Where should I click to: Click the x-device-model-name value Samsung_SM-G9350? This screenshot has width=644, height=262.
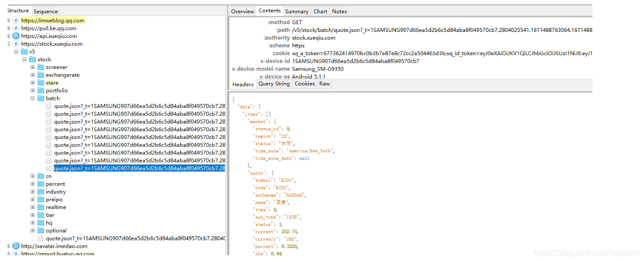point(318,68)
